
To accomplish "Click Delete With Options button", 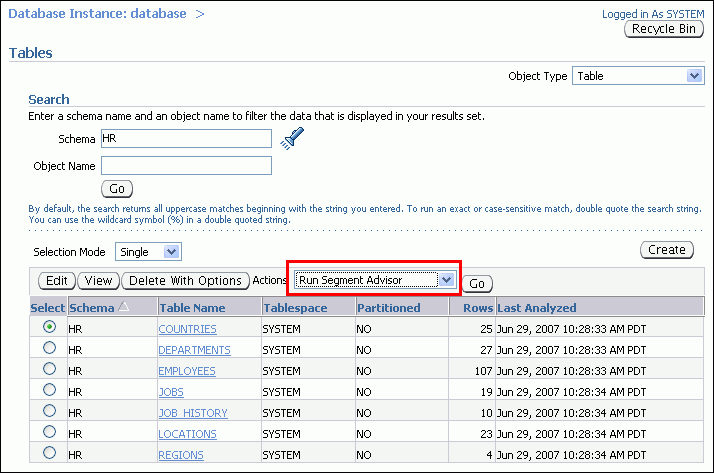I will [186, 281].
